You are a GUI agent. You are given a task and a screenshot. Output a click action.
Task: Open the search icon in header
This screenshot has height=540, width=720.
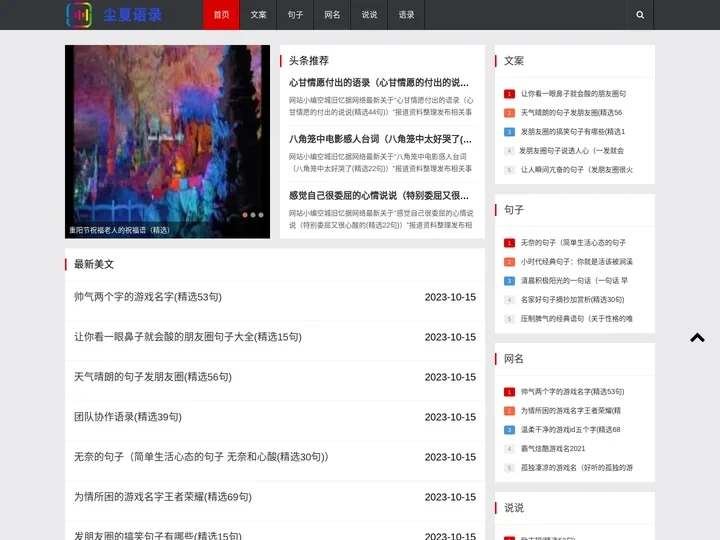click(x=640, y=15)
